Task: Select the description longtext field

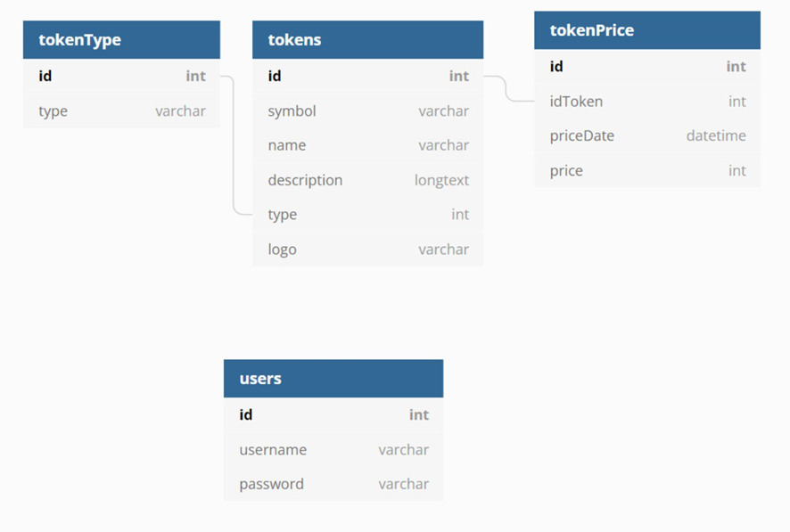Action: tap(367, 180)
